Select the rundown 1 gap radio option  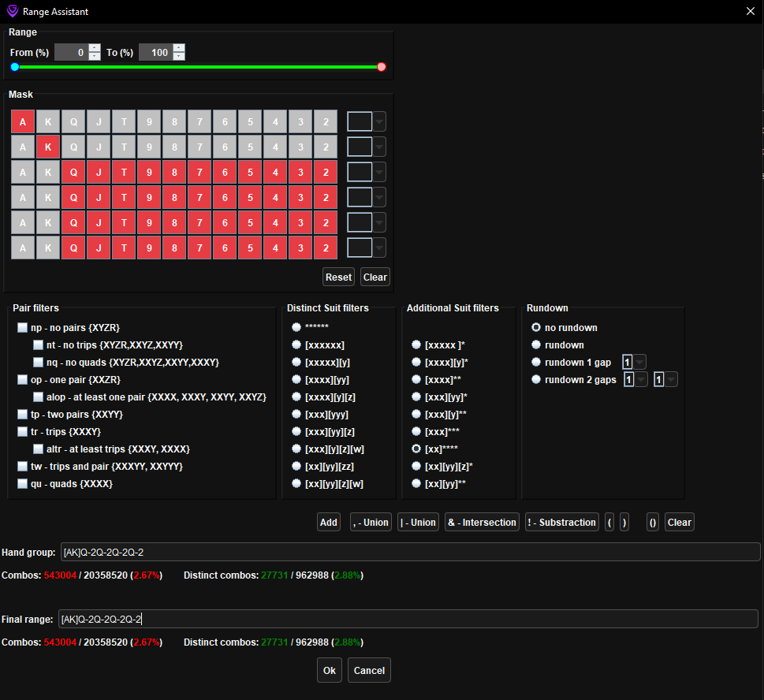537,362
